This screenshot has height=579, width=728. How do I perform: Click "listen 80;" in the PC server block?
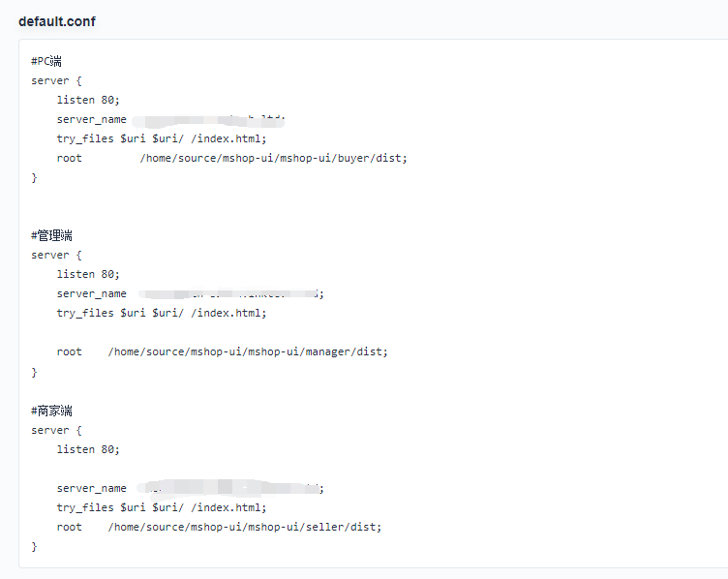point(88,100)
